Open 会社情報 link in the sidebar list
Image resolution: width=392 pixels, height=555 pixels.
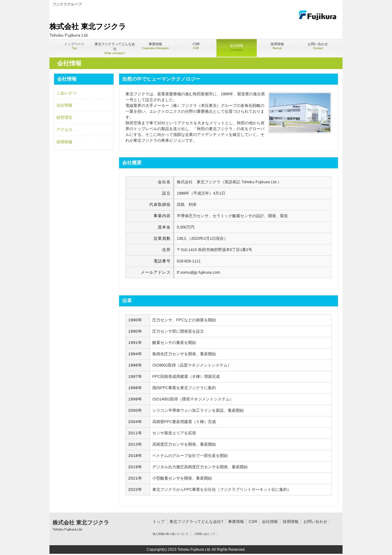pyautogui.click(x=64, y=105)
